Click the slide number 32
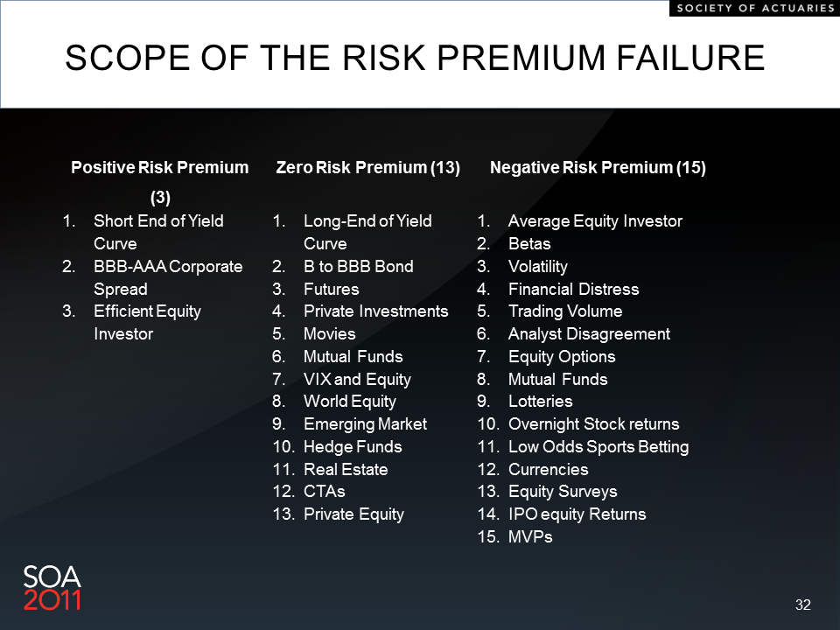Viewport: 840px width, 630px height. coord(802,605)
